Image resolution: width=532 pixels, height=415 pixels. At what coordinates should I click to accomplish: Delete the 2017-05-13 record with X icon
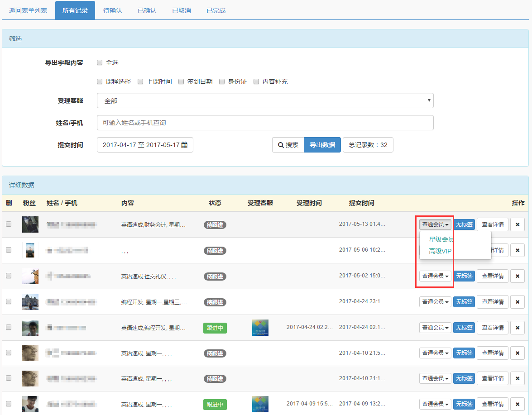point(518,224)
